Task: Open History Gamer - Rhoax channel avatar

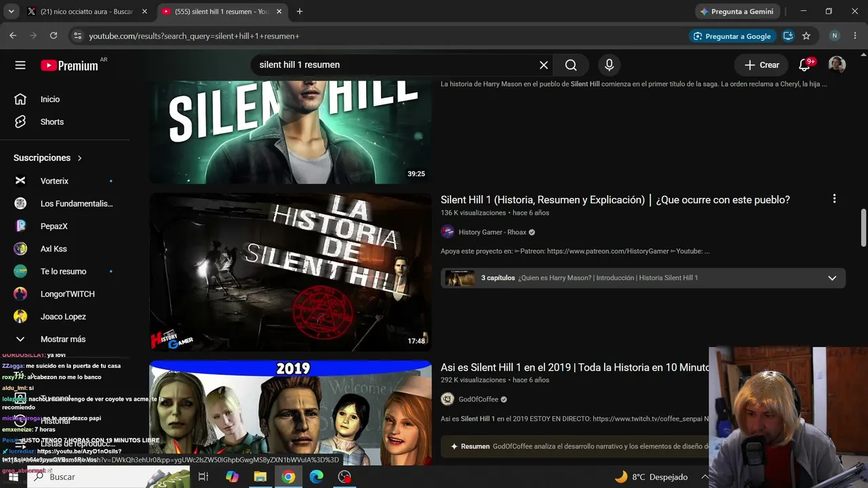Action: [448, 232]
